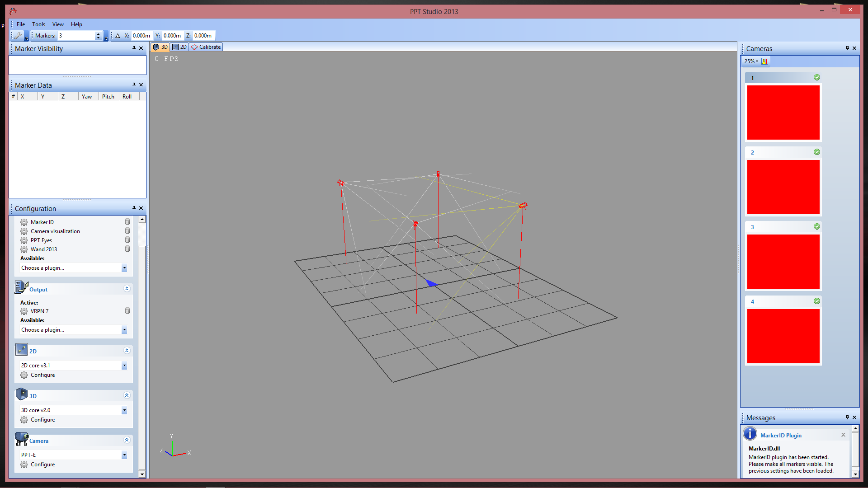Viewport: 868px width, 488px height.
Task: Click Configure under the Camera section
Action: point(42,465)
